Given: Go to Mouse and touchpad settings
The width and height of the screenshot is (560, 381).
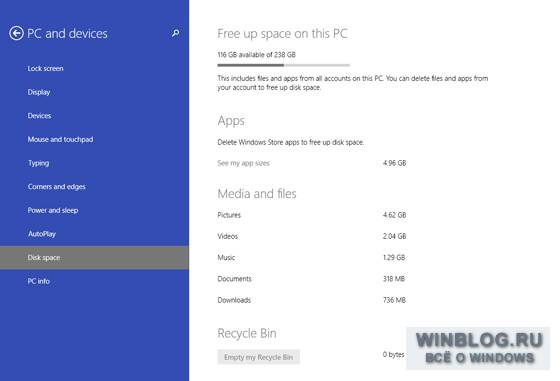Looking at the screenshot, I should [60, 139].
